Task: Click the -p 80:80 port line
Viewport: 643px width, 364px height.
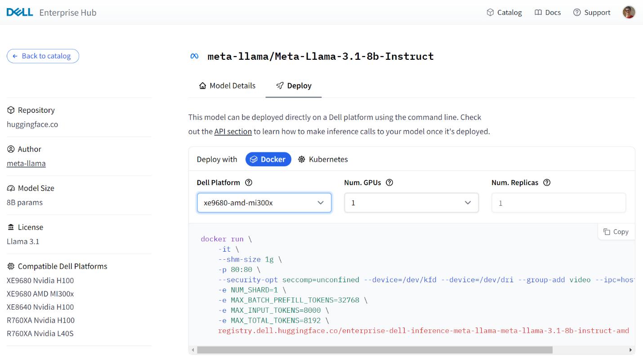Action: point(239,270)
